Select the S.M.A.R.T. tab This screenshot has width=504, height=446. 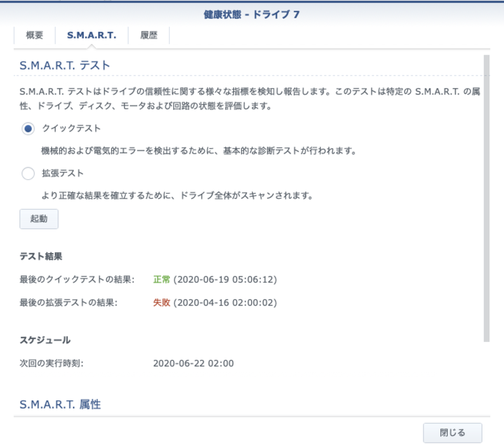pyautogui.click(x=91, y=36)
